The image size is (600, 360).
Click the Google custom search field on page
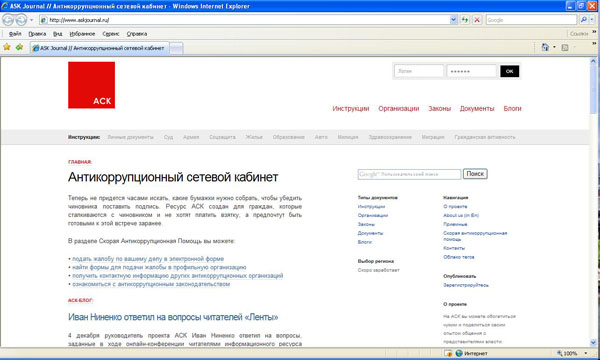[x=409, y=174]
